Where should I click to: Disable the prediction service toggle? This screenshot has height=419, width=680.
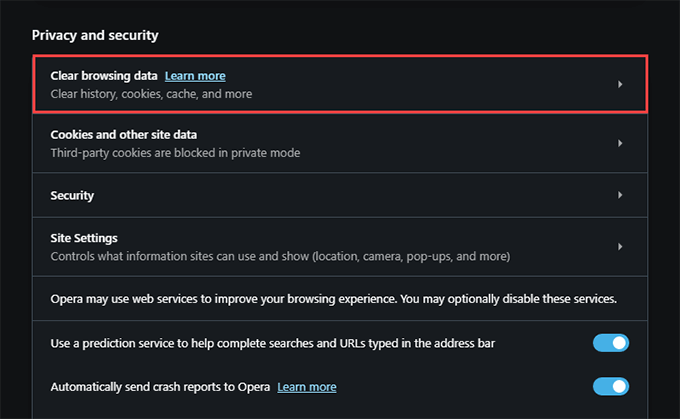610,343
